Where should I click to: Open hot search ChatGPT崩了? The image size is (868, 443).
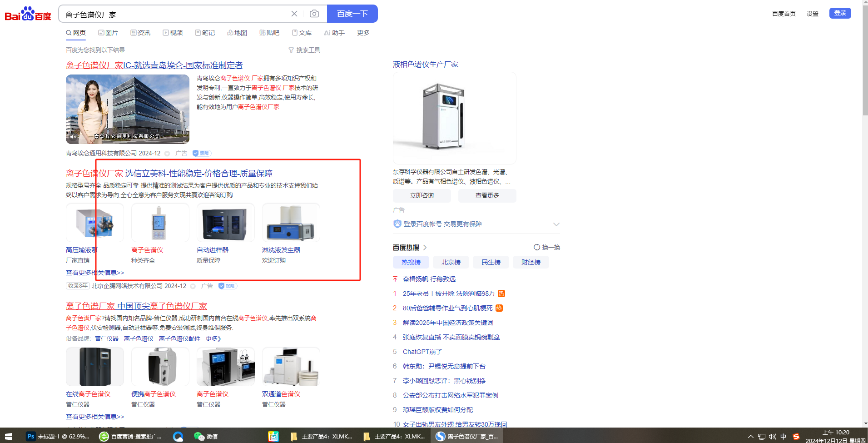[x=422, y=352]
